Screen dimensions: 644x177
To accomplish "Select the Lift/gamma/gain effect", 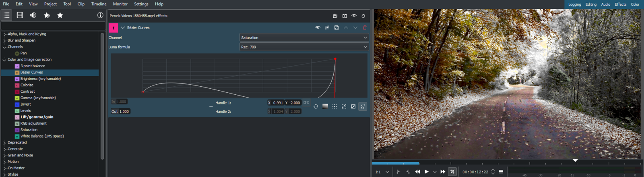I will pos(37,117).
